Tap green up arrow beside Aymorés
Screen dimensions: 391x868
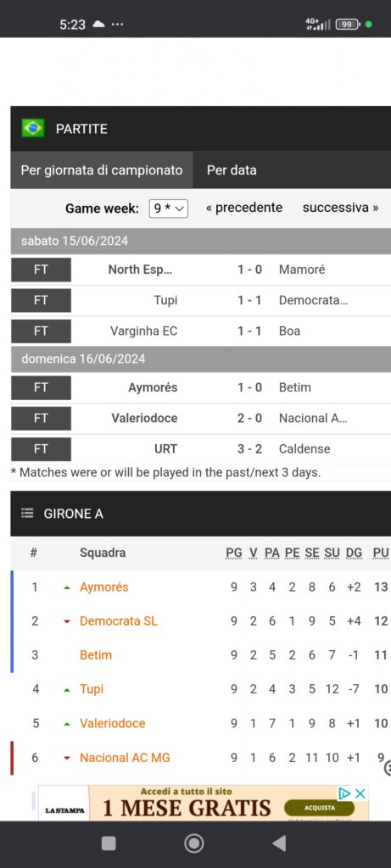pos(67,588)
